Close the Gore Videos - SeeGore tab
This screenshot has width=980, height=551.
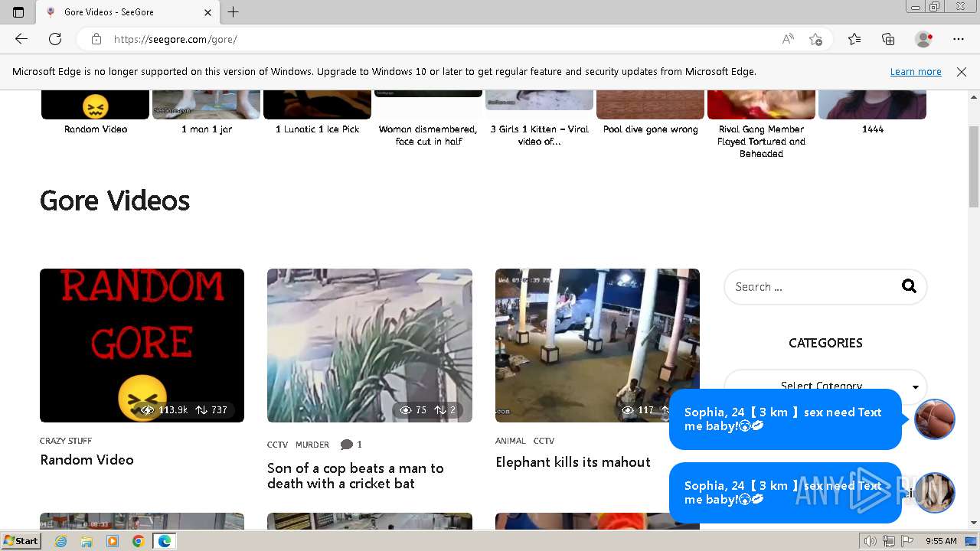pyautogui.click(x=207, y=12)
